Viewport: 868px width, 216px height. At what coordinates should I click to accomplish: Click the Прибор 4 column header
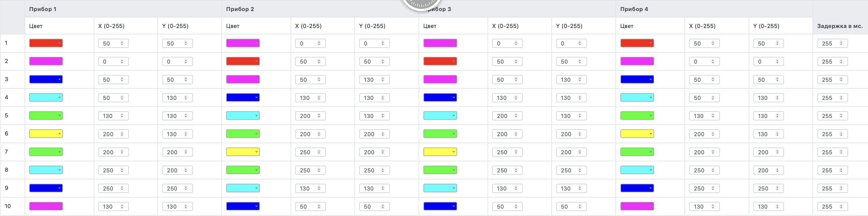pyautogui.click(x=634, y=9)
